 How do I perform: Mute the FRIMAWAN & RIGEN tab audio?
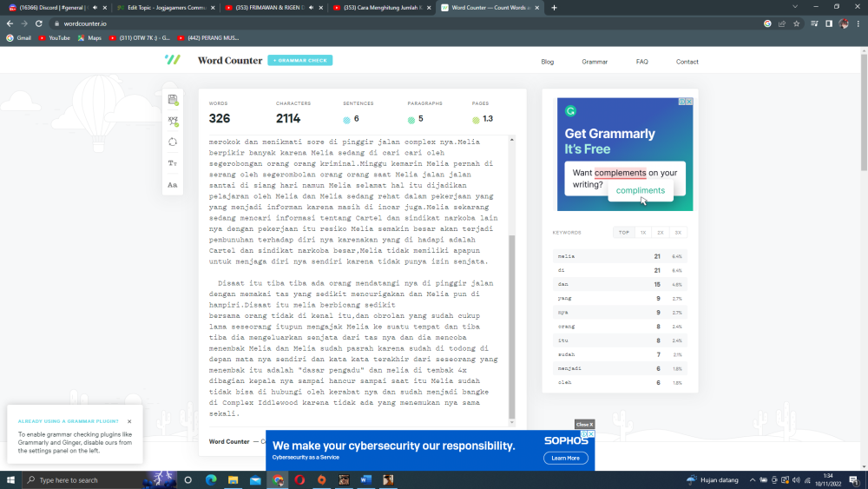(311, 8)
